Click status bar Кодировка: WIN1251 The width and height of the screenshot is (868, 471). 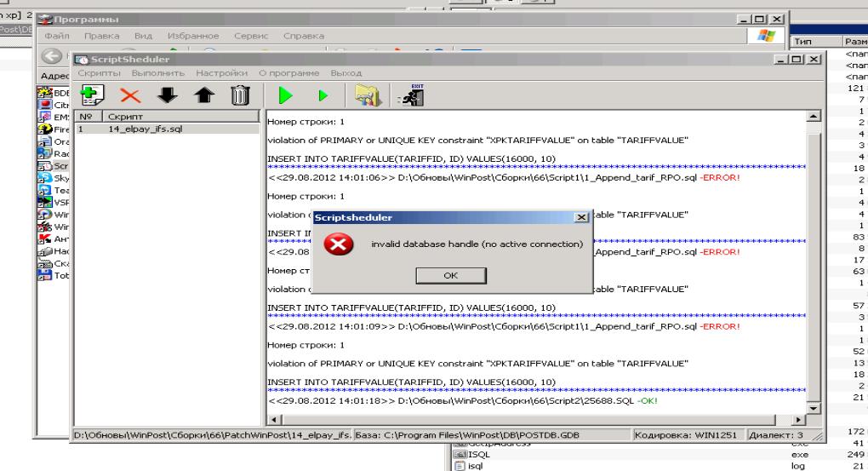pyautogui.click(x=688, y=435)
